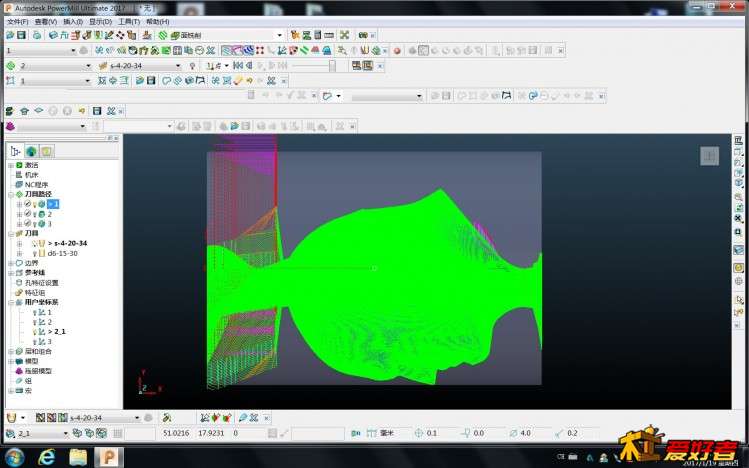Open the Windows Start menu
The width and height of the screenshot is (749, 468).
tap(14, 457)
